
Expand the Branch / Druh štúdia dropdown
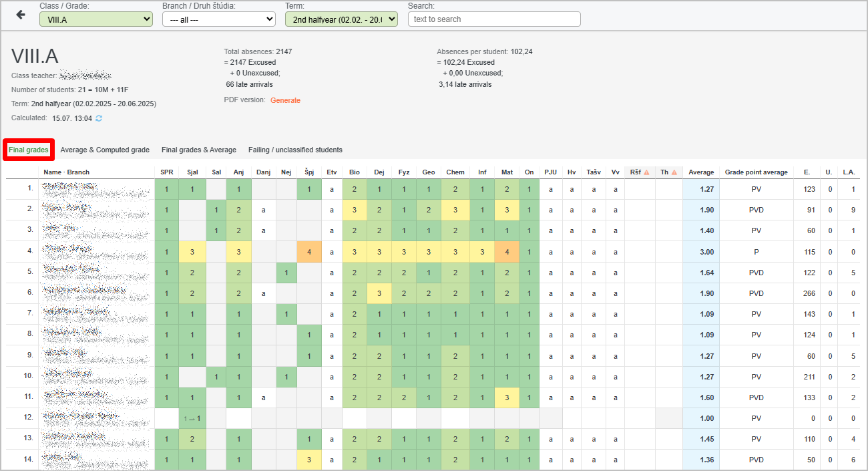pyautogui.click(x=219, y=19)
